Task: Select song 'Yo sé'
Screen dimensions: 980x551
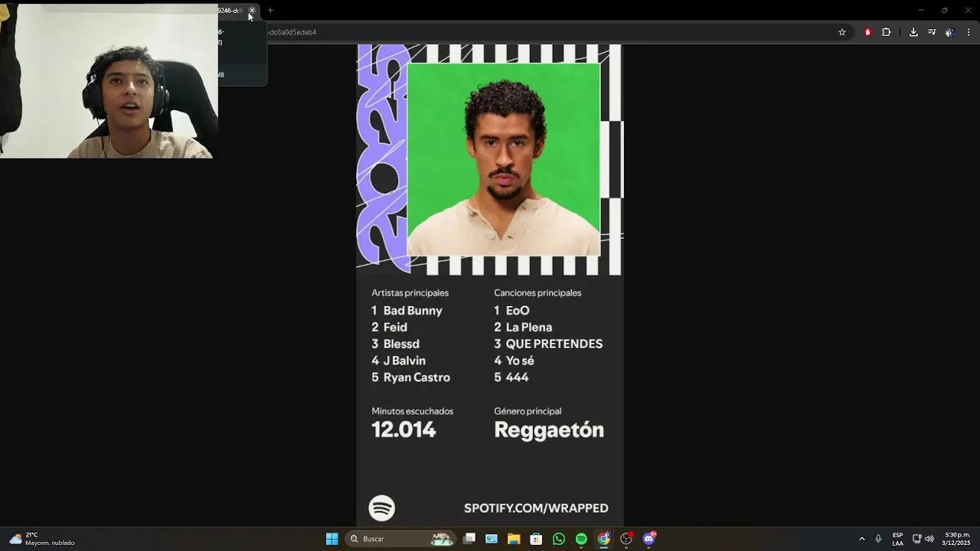Action: coord(520,361)
